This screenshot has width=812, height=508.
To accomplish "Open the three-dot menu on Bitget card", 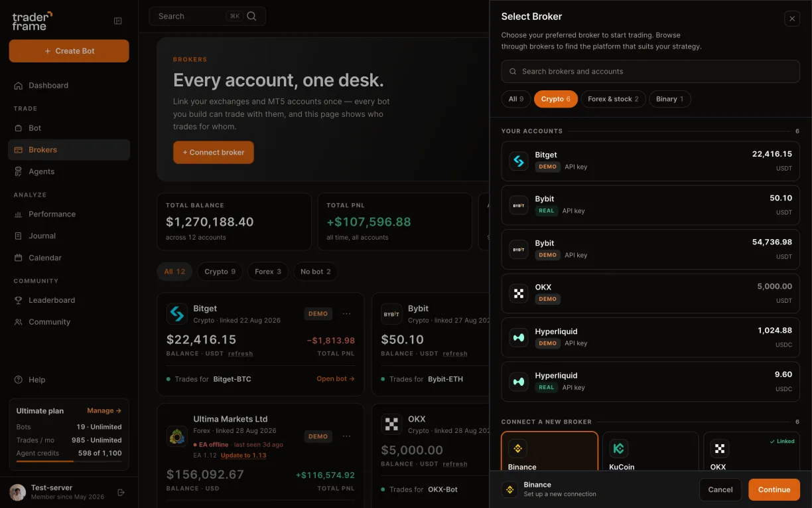I will 346,313.
